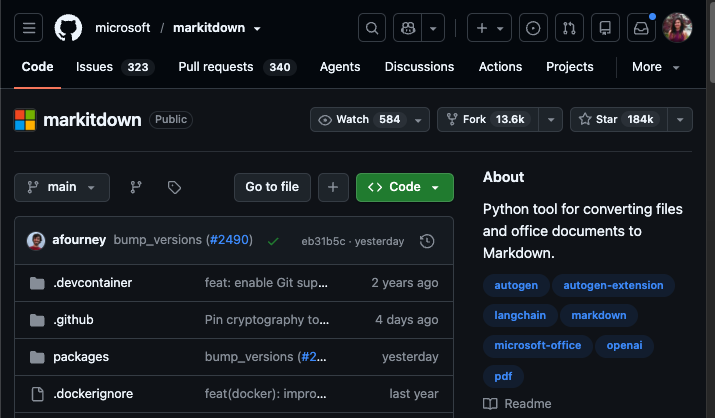The height and width of the screenshot is (418, 715).
Task: Click the markitdown repository title
Action: point(92,120)
